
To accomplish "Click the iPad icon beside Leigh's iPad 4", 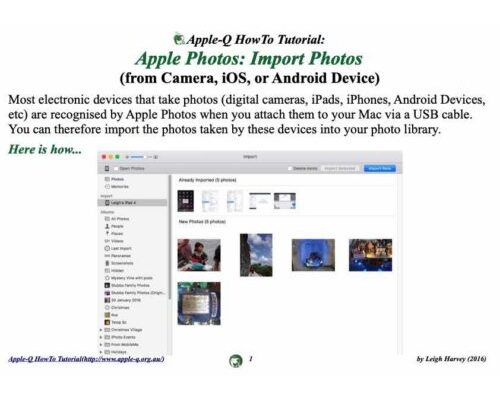I will click(x=107, y=203).
